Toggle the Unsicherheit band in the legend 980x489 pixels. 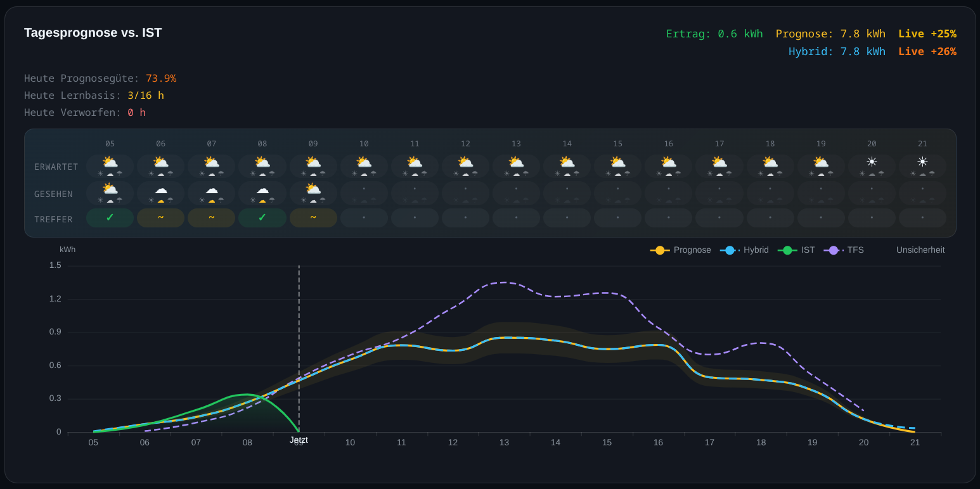pos(920,250)
